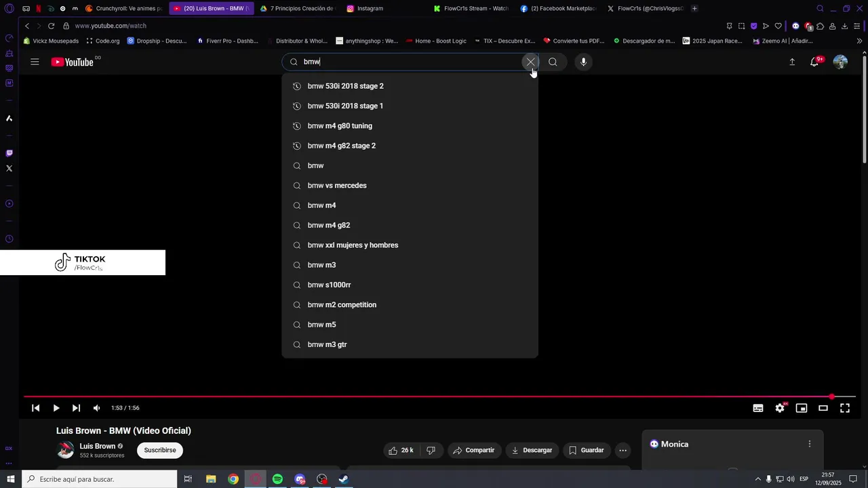Image resolution: width=868 pixels, height=488 pixels.
Task: Reload the page
Action: pyautogui.click(x=51, y=26)
